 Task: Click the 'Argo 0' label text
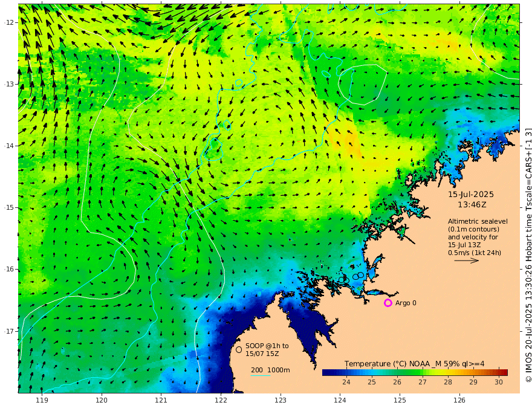click(x=406, y=303)
